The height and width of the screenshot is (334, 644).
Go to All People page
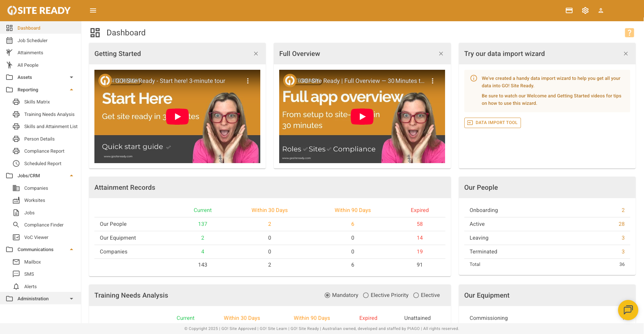coord(40,65)
